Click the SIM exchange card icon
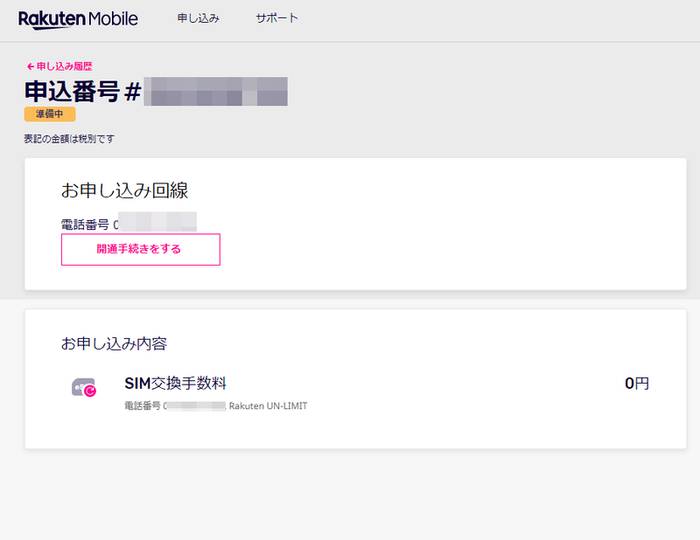This screenshot has width=700, height=540. click(x=84, y=387)
